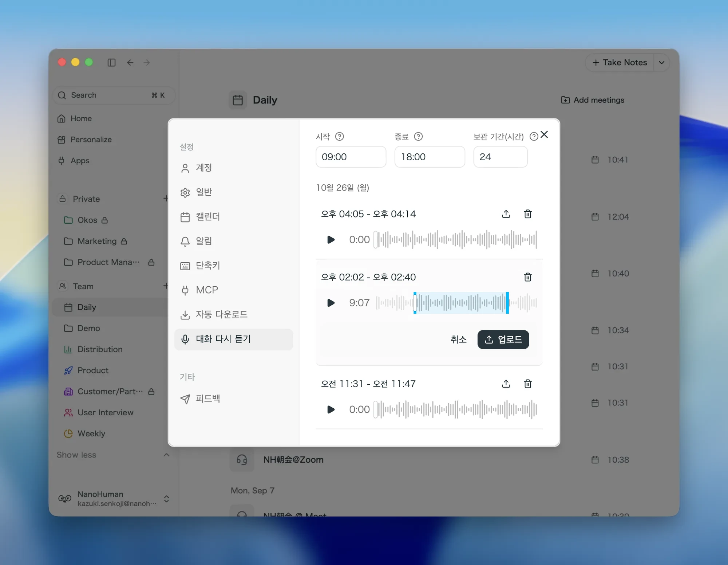
Task: Delete the 오전 11:31 - 오전 11:47 recording
Action: pos(528,384)
